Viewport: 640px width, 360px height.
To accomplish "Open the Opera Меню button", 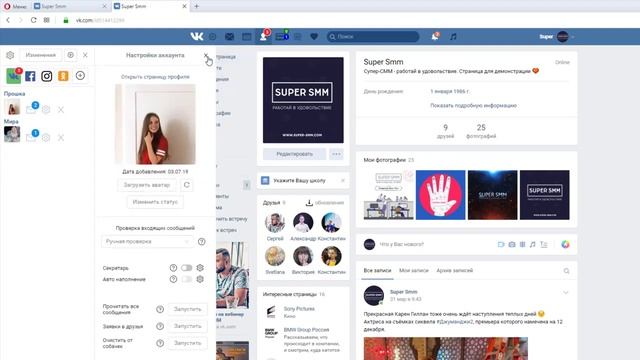I will (x=15, y=6).
